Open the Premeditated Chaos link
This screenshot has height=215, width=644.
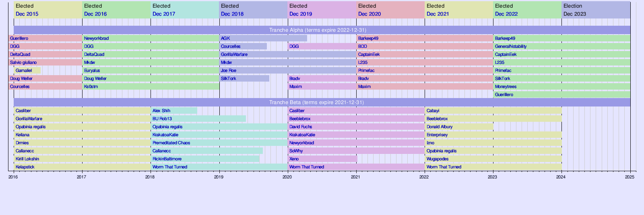171,143
